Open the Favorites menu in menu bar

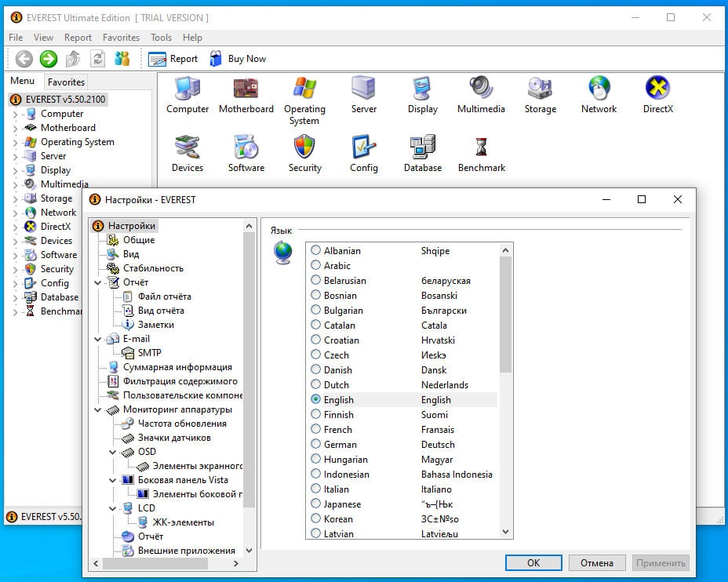[121, 38]
